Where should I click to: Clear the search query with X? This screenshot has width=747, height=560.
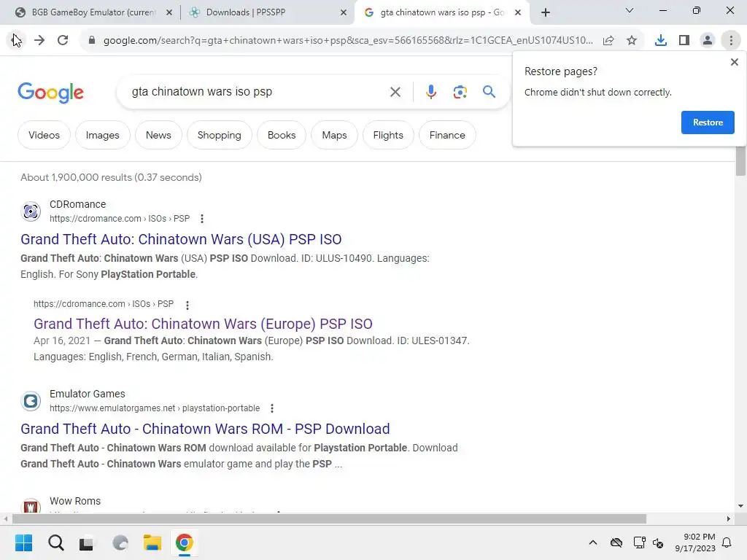[395, 92]
